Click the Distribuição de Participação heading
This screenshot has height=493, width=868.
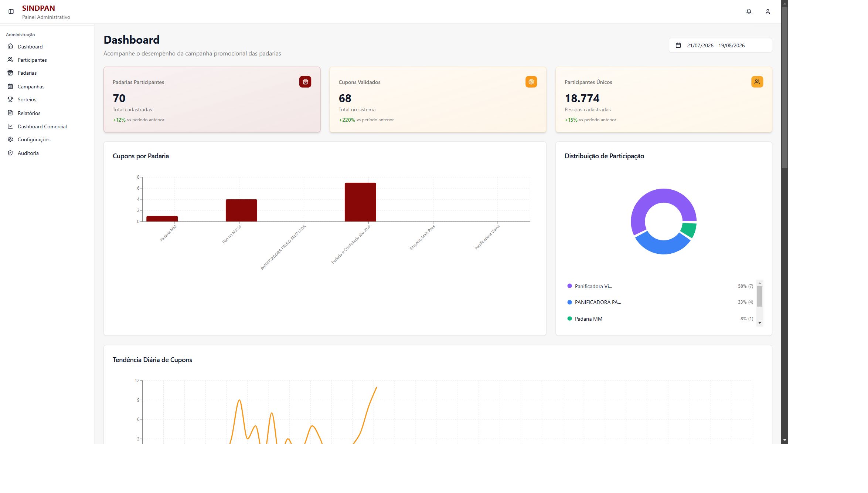click(x=604, y=156)
